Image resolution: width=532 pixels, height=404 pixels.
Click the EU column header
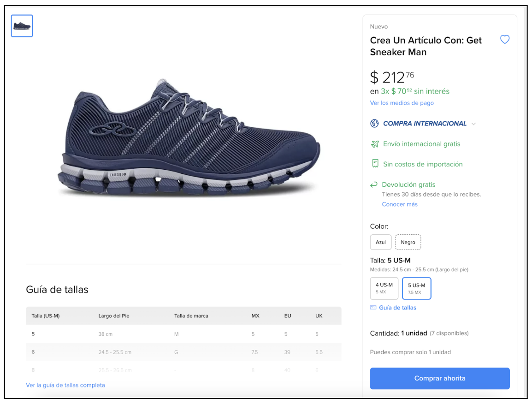(288, 316)
